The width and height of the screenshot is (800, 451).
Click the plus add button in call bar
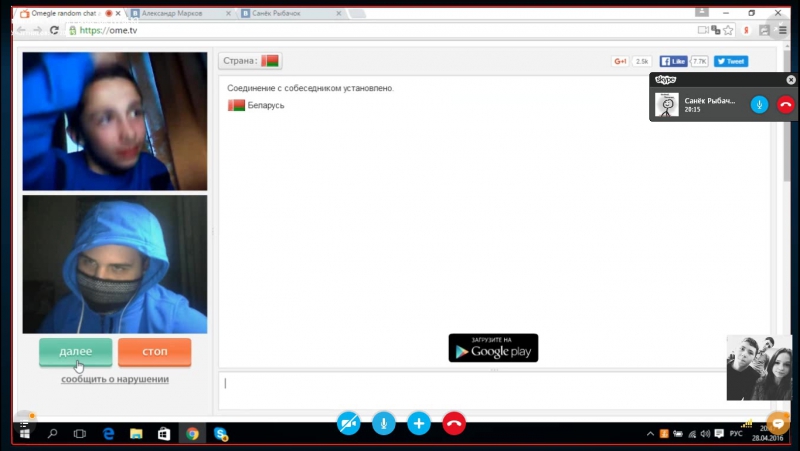pyautogui.click(x=419, y=423)
